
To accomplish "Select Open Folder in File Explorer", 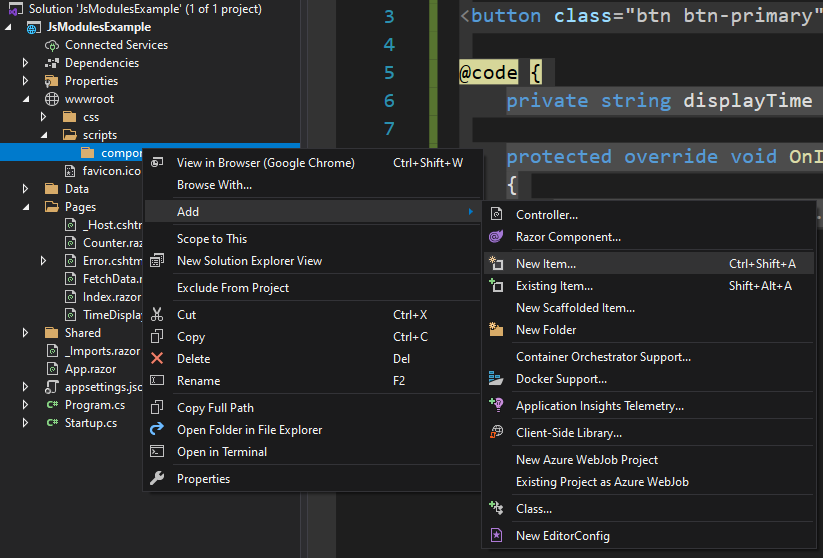I will point(249,430).
